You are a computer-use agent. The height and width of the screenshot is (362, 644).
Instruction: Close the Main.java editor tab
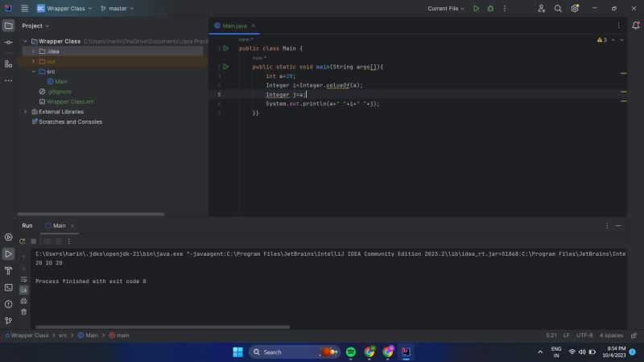coord(253,26)
